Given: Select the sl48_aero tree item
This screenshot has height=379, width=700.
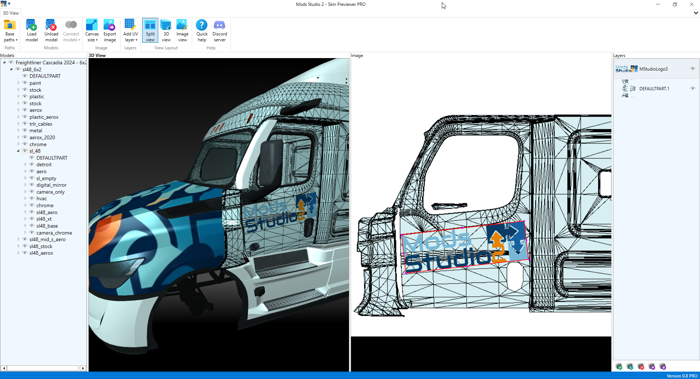Looking at the screenshot, I should click(x=47, y=212).
